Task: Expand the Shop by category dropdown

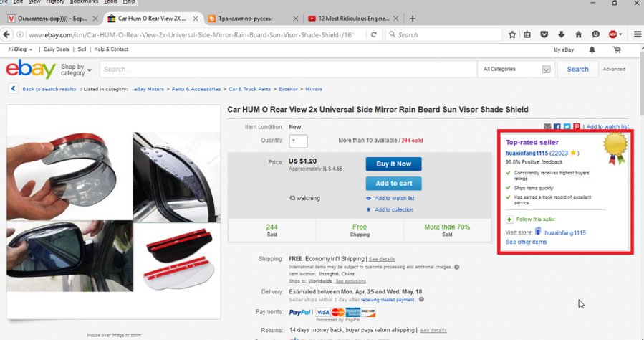Action: (x=77, y=70)
